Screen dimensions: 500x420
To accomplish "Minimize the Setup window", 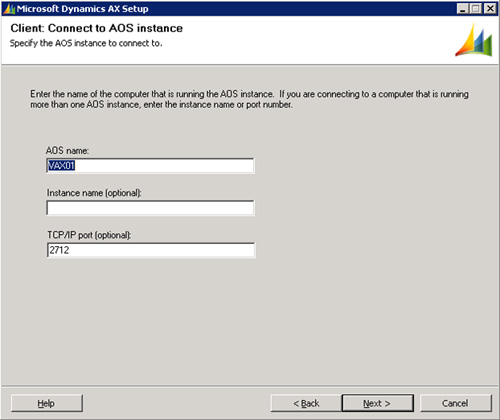I will (x=462, y=8).
